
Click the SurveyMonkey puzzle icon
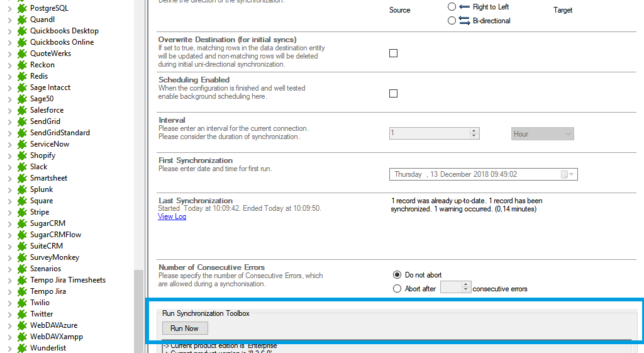[x=22, y=257]
